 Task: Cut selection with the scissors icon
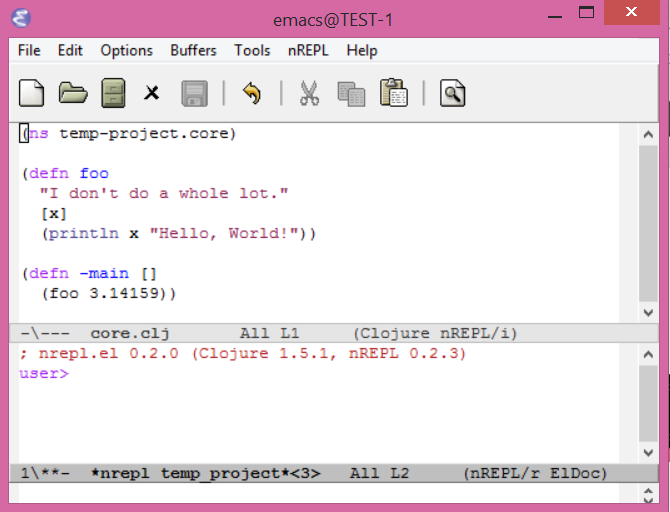click(309, 93)
